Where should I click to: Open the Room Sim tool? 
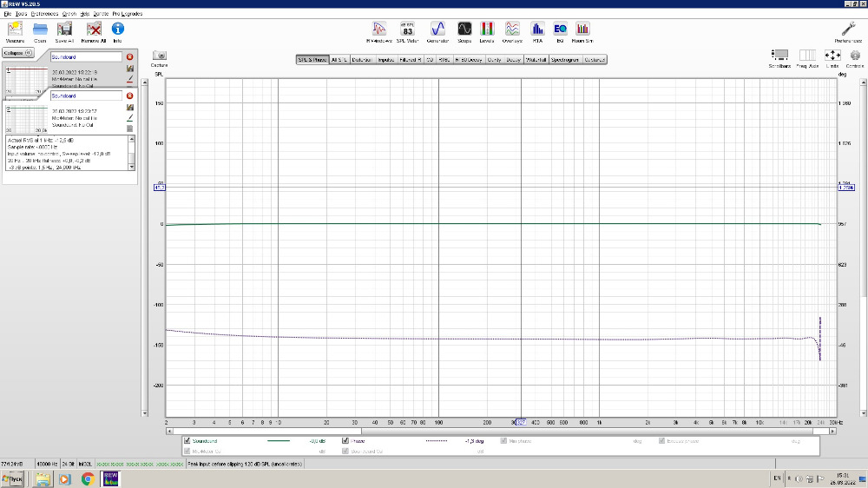pos(582,32)
